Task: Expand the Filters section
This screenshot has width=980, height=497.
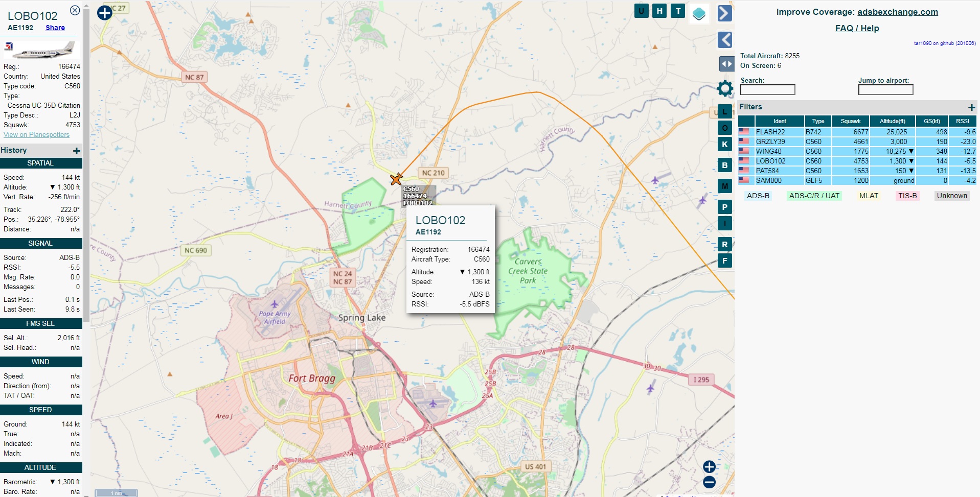Action: tap(971, 107)
